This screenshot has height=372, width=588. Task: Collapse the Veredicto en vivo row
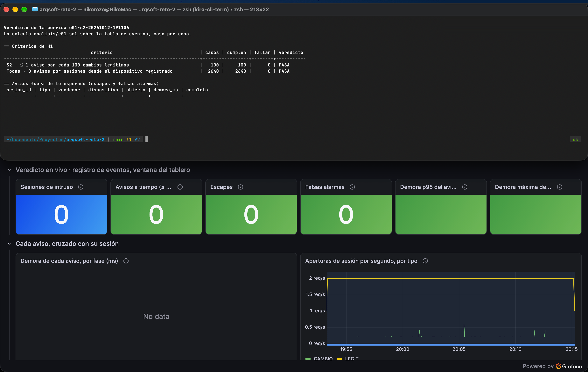point(9,170)
